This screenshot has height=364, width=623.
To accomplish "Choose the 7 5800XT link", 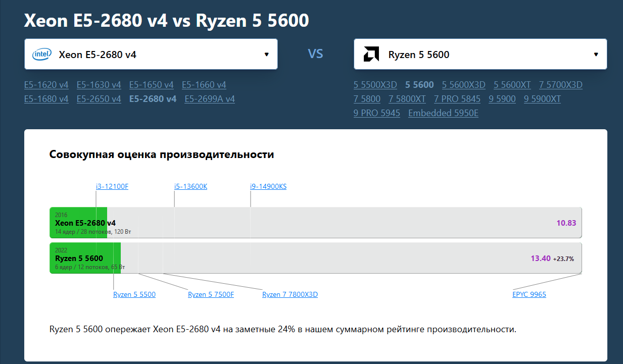I will tap(407, 99).
